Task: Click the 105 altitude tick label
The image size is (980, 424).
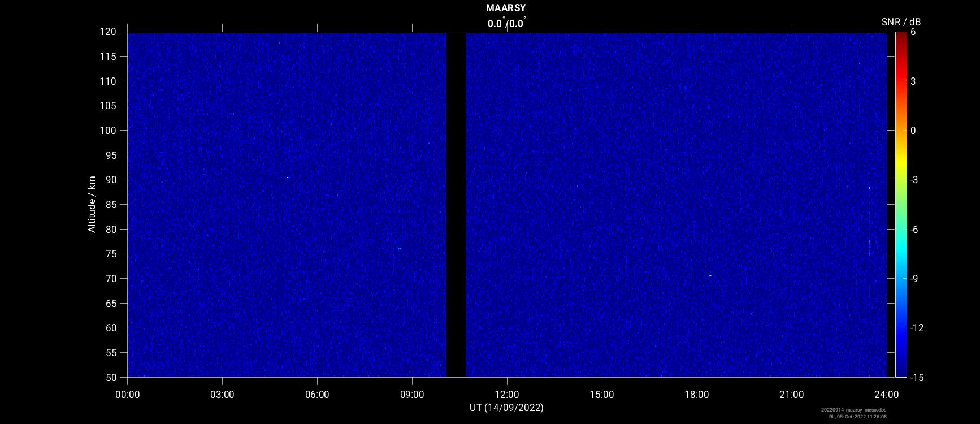Action: [109, 106]
